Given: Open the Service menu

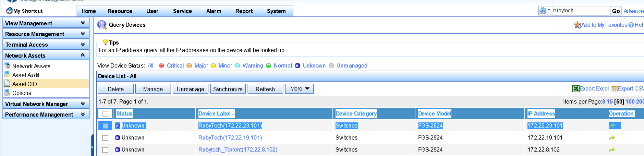Looking at the screenshot, I should pyautogui.click(x=182, y=11).
